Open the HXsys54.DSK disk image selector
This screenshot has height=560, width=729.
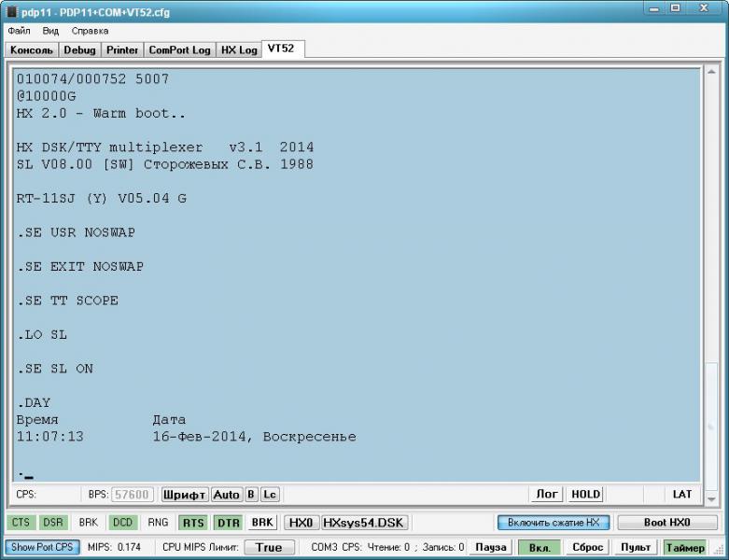[364, 523]
